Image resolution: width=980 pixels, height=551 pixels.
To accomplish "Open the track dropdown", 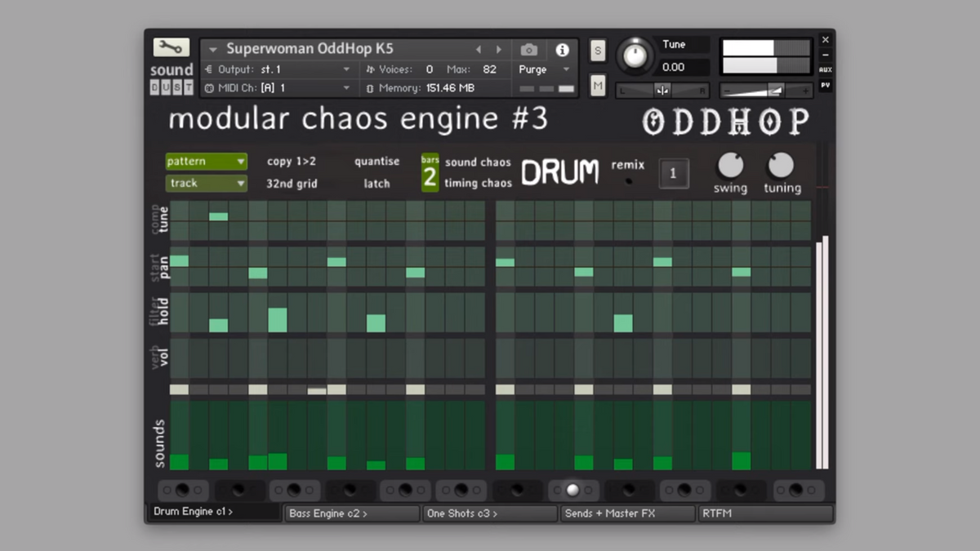I will tap(206, 184).
